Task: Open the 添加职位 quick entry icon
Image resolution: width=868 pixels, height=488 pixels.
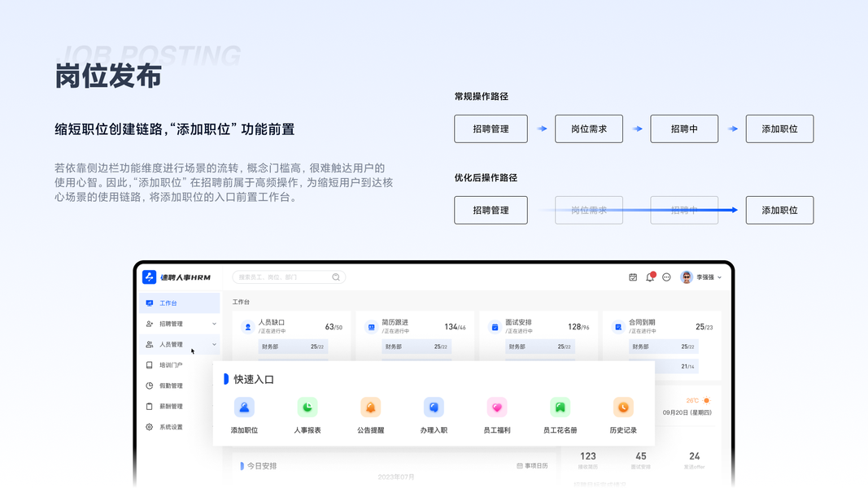Action: pyautogui.click(x=244, y=407)
